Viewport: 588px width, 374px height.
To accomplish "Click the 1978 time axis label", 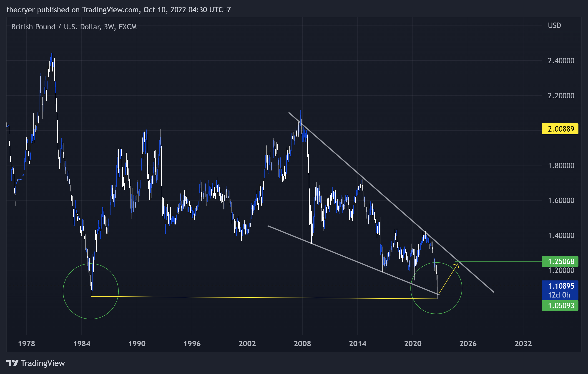I will pos(26,344).
